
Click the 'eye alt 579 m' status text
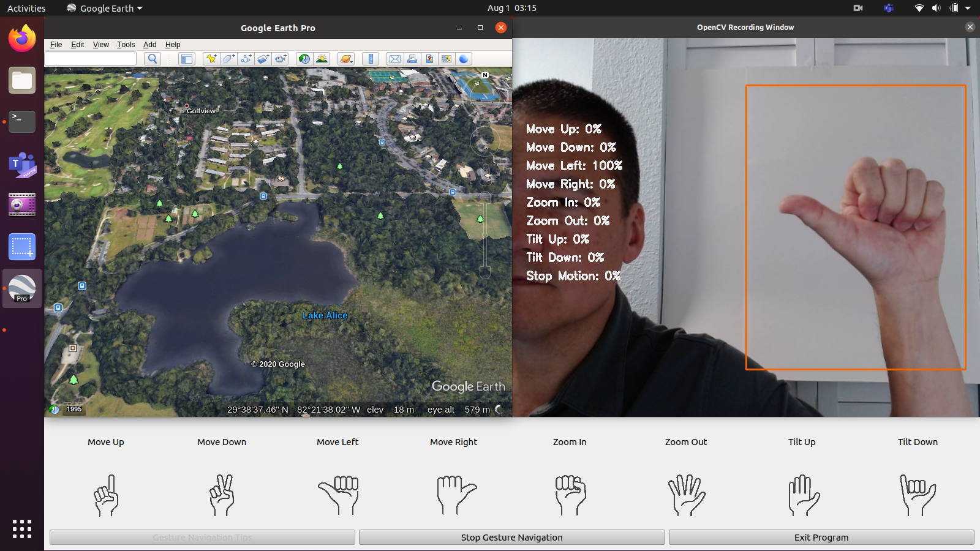(459, 410)
